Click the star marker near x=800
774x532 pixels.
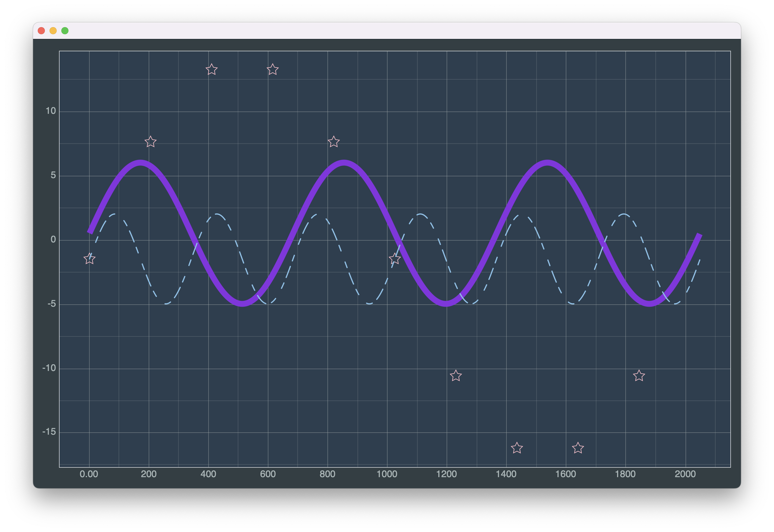click(x=333, y=142)
